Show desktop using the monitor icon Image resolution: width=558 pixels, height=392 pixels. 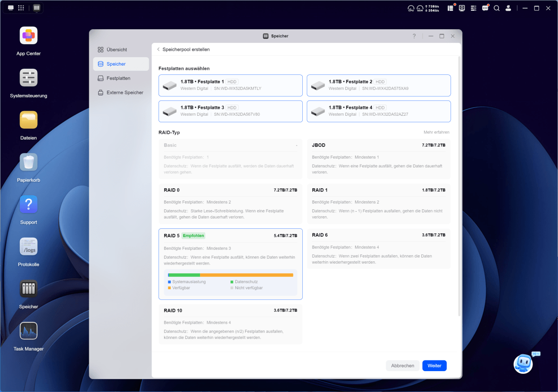(11, 8)
